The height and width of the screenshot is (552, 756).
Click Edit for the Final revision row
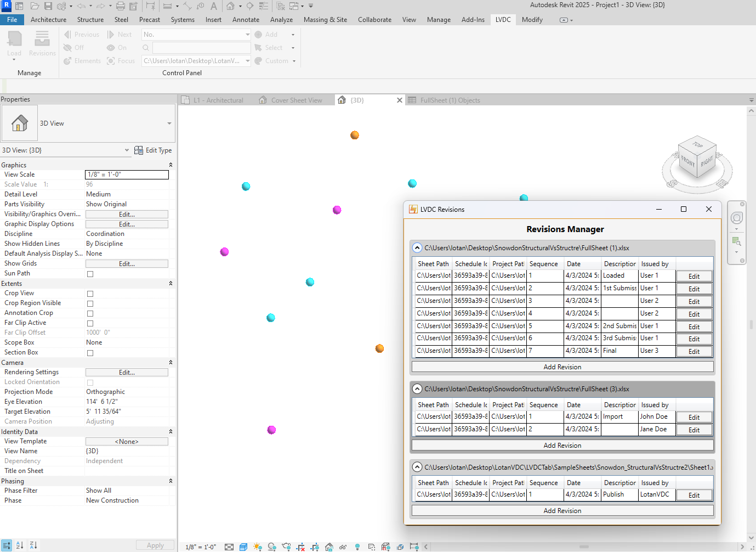tap(694, 351)
